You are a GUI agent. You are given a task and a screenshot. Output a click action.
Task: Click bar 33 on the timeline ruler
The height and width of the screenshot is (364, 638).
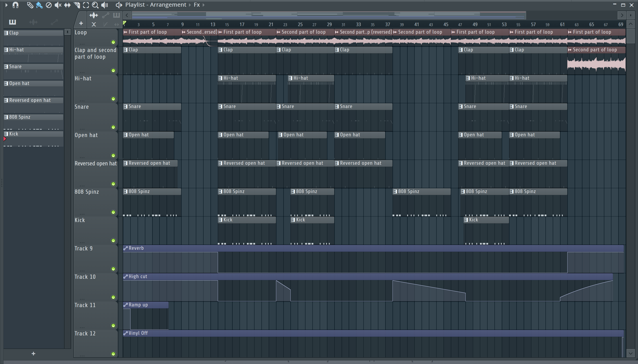(358, 25)
